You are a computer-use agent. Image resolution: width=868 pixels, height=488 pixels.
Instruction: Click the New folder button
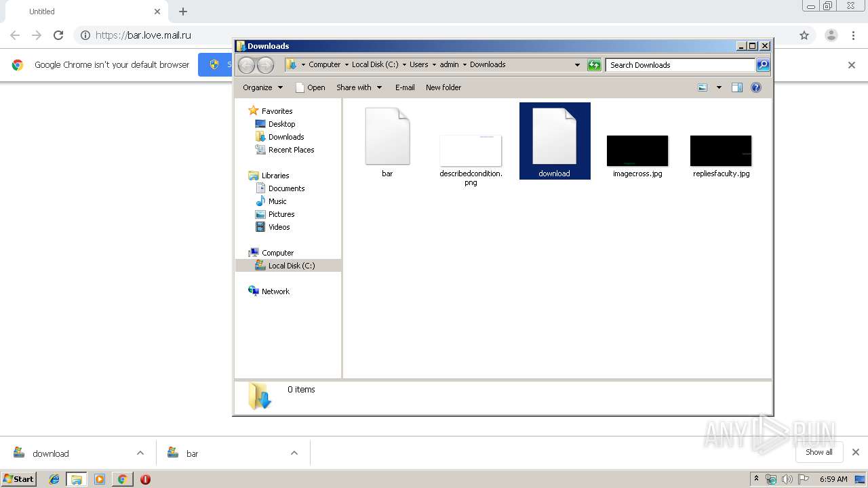[443, 87]
